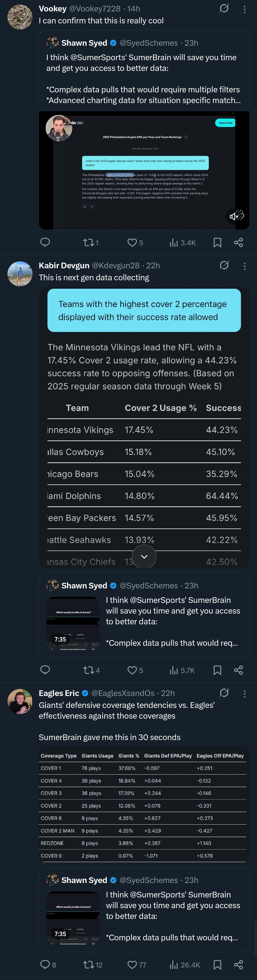Repost Eagles Eric's tweet with 12 reposts

pyautogui.click(x=93, y=965)
